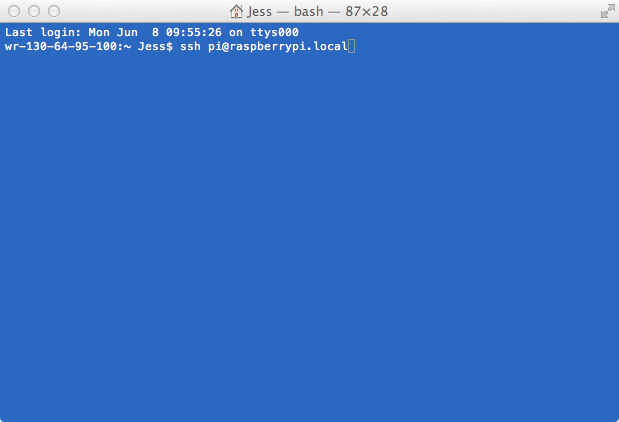
Task: Close the Terminal window with leftmost round button
Action: pos(14,11)
